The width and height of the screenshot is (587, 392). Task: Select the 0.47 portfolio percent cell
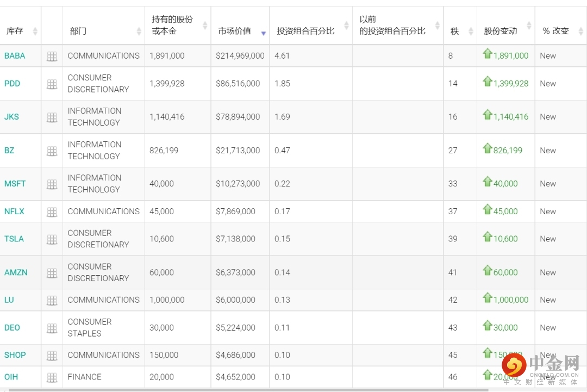coord(311,151)
